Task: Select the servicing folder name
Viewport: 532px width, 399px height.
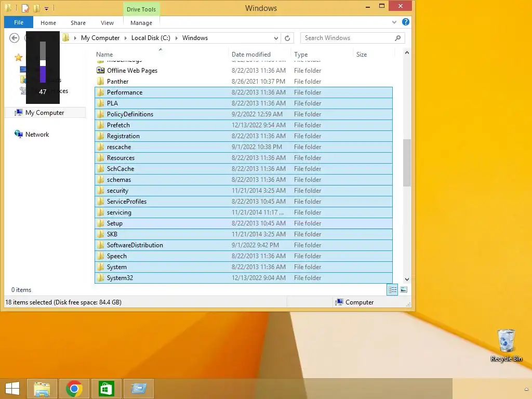Action: 119,212
